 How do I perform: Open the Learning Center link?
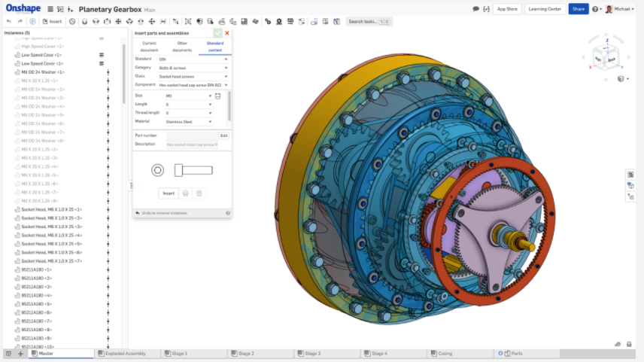point(545,9)
